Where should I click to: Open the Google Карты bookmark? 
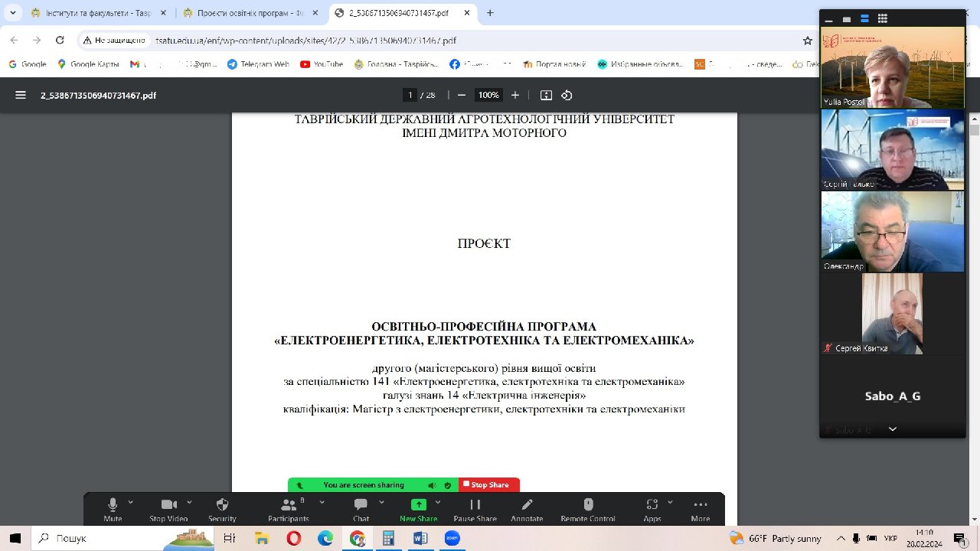pos(88,64)
